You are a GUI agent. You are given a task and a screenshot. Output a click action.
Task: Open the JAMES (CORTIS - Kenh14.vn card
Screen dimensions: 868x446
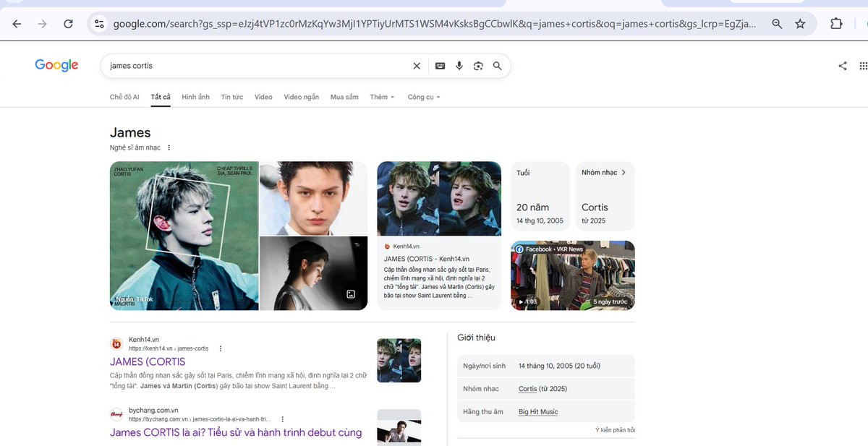(439, 236)
